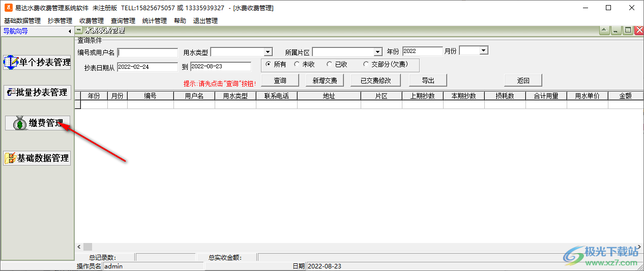Open 基础数据管理 in the navigation panel
This screenshot has width=644, height=271.
point(37,158)
